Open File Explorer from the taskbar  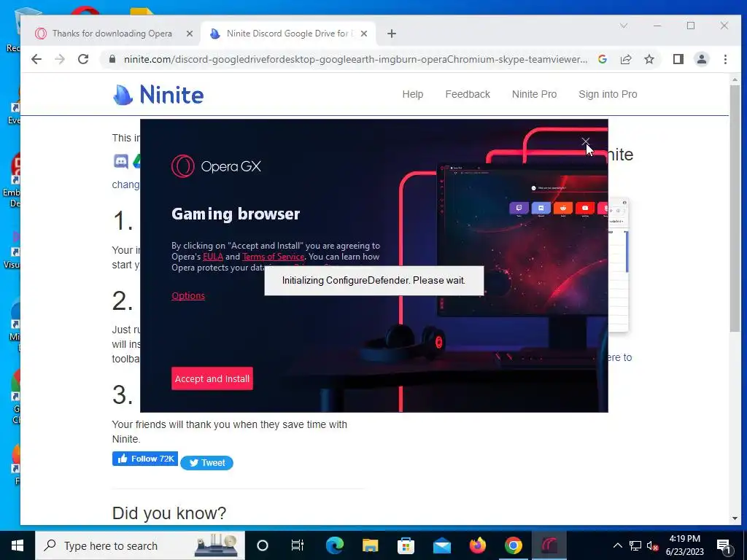pyautogui.click(x=370, y=545)
